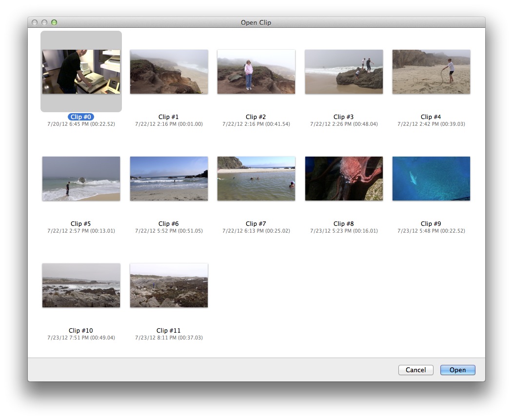Choose the Clip #11 tide pool thumbnail

point(168,285)
